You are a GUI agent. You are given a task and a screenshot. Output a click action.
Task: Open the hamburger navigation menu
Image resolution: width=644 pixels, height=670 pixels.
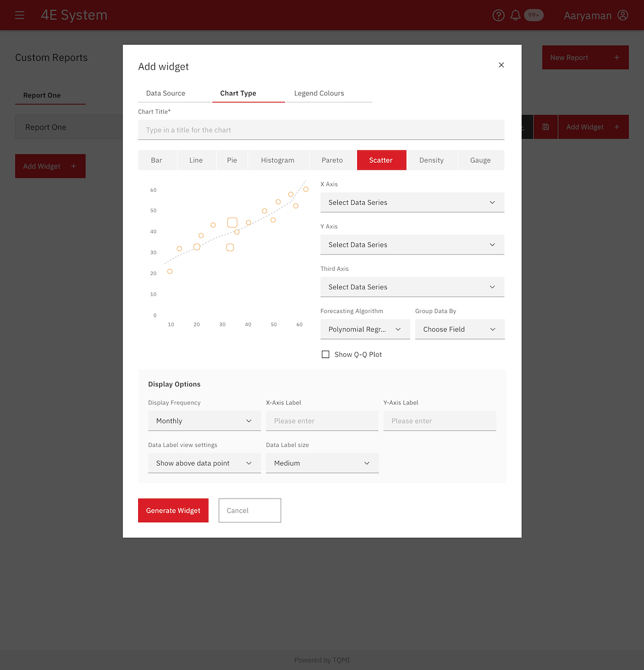(20, 15)
